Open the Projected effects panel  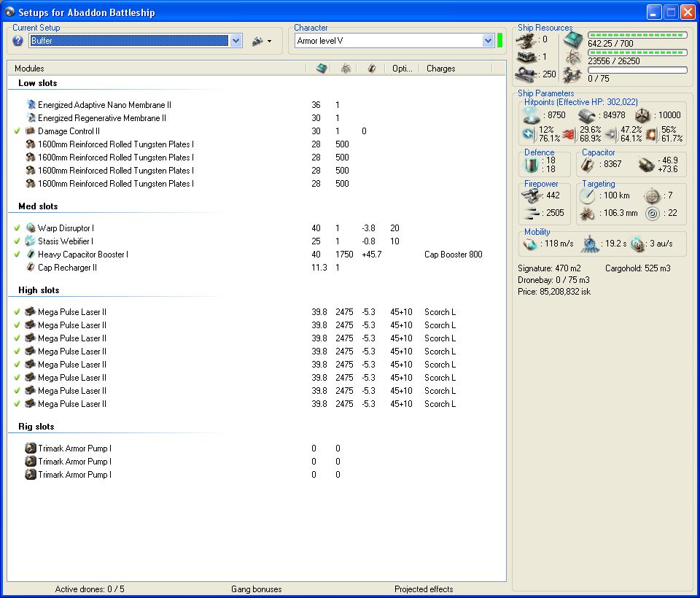tap(424, 589)
